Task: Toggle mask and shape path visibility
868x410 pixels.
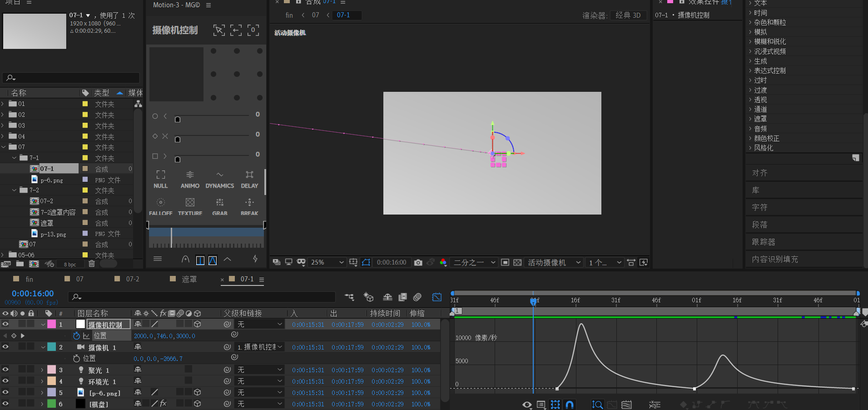Action: click(366, 262)
